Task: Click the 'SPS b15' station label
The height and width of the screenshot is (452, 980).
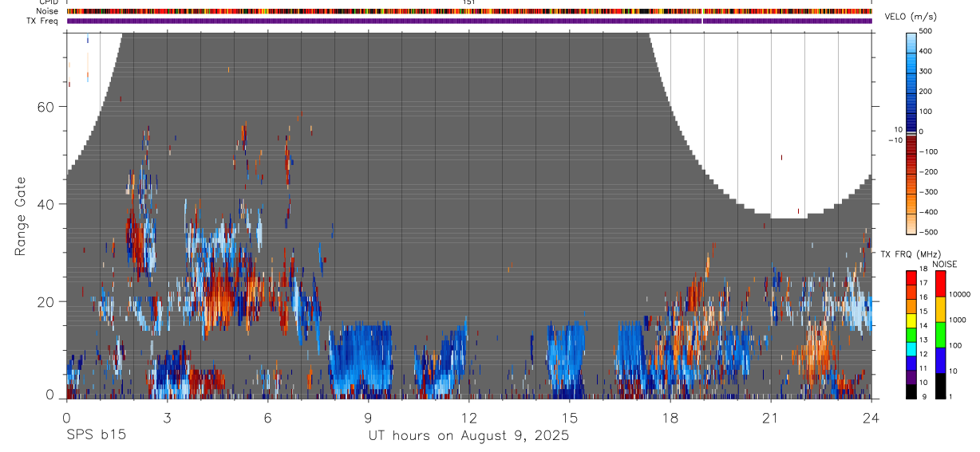Action: [97, 435]
